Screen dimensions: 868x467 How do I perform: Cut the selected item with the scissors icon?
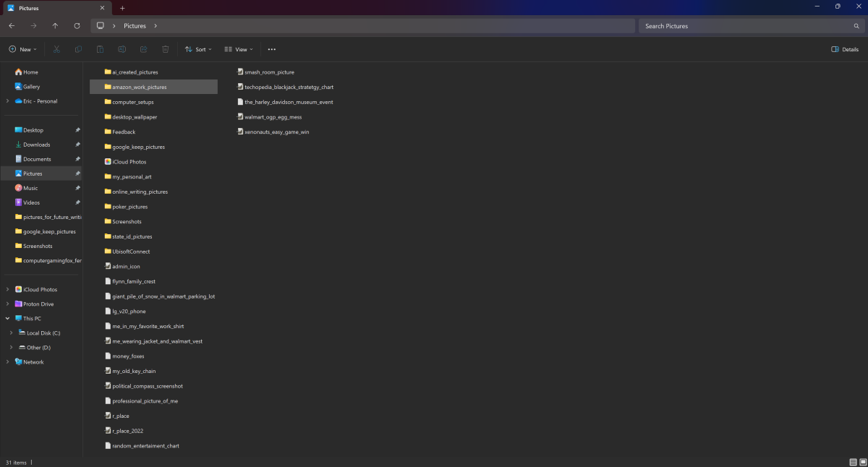(56, 49)
